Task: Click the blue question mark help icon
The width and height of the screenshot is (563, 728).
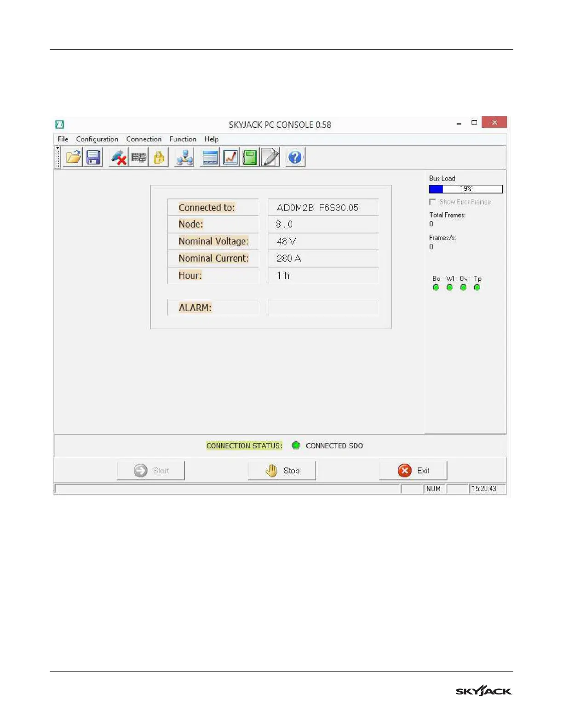Action: tap(295, 158)
